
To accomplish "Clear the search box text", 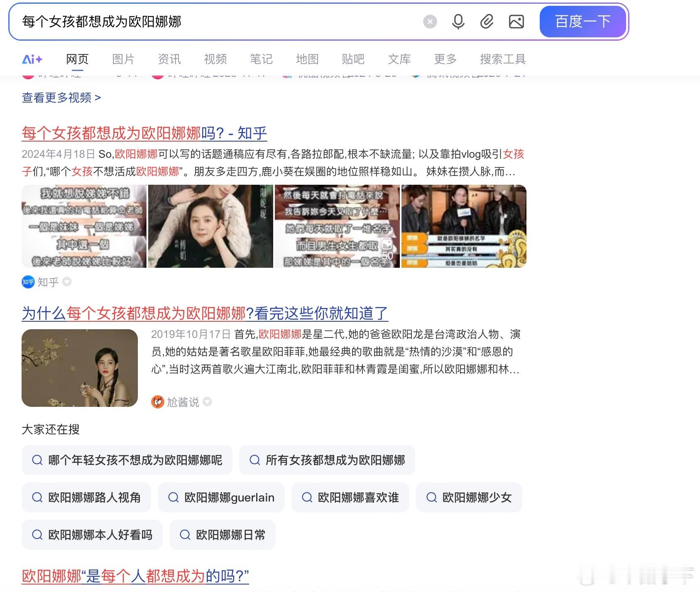I will (430, 22).
